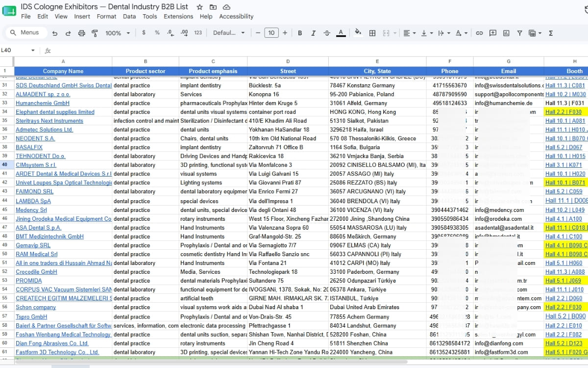Image resolution: width=588 pixels, height=368 pixels.
Task: Click the Functions sigma icon
Action: (x=551, y=33)
